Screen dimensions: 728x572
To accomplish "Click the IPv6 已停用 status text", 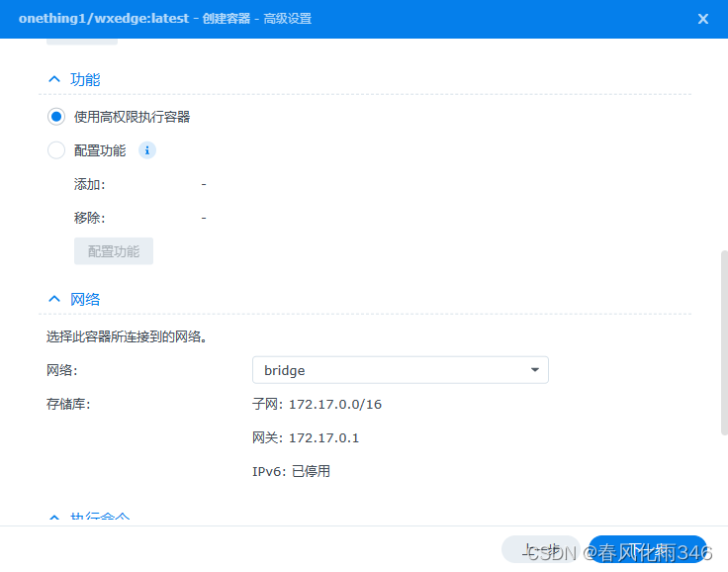I will click(x=291, y=471).
